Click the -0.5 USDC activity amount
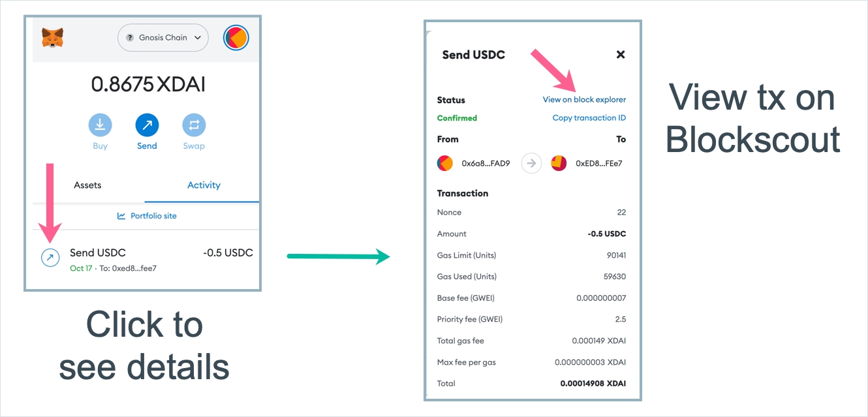Screen dimensions: 868x417 (x=228, y=253)
